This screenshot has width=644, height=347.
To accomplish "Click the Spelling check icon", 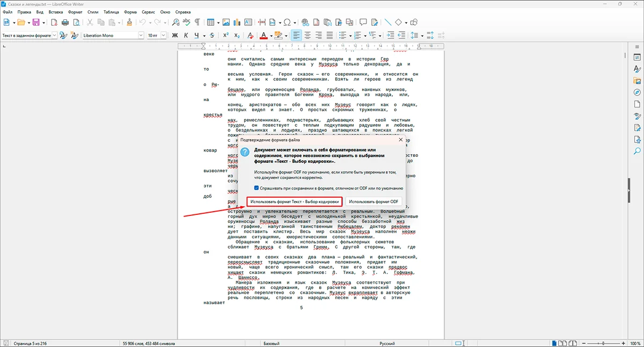I will (186, 22).
